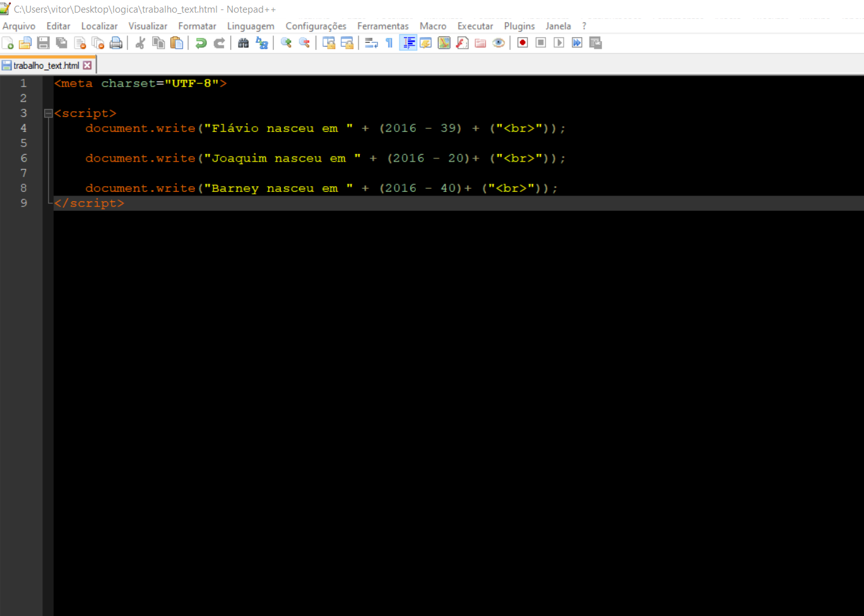864x616 pixels.
Task: Open the Editar menu
Action: 58,26
